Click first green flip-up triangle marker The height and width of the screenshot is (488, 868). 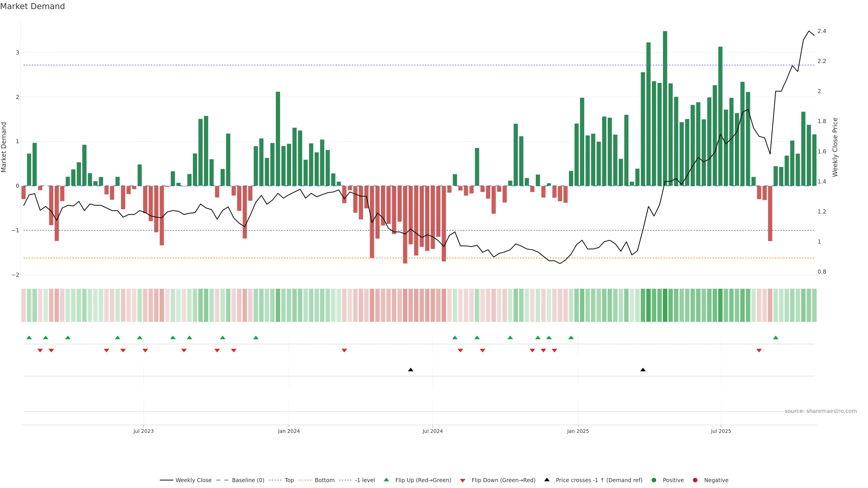(29, 338)
